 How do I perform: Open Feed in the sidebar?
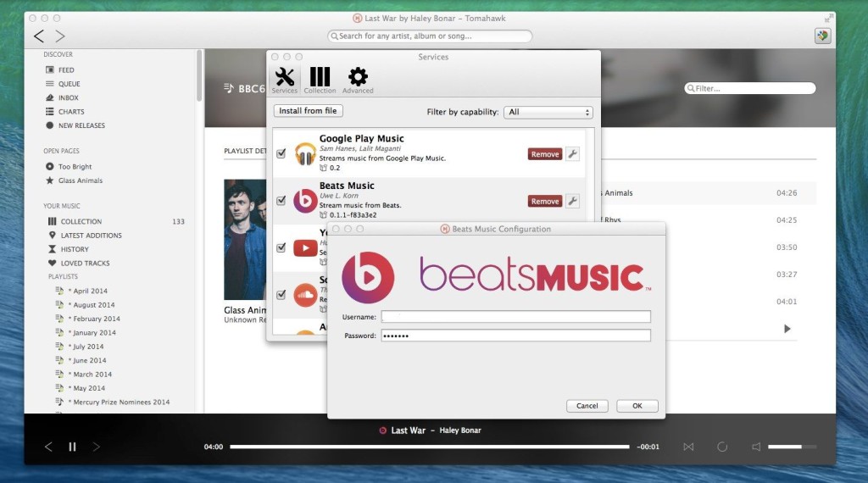66,69
